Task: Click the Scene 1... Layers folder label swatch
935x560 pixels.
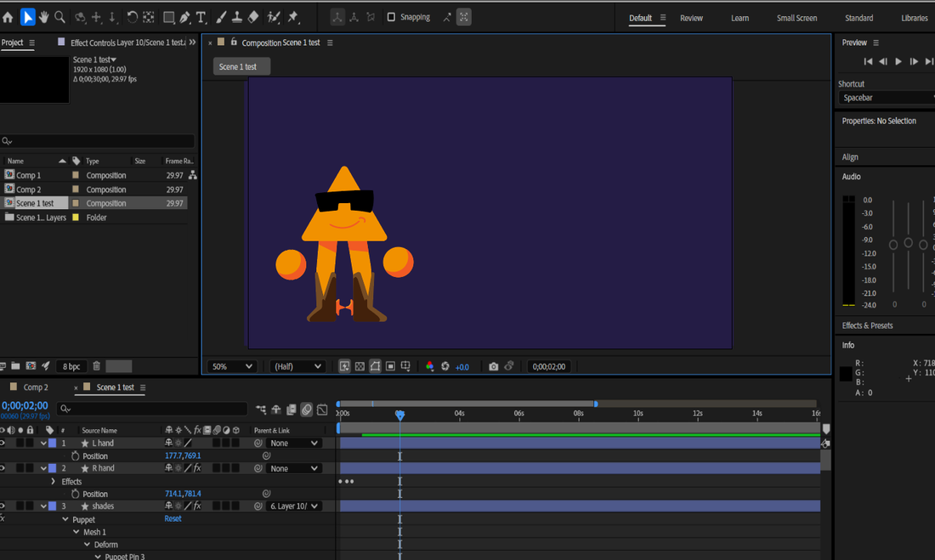Action: click(76, 218)
